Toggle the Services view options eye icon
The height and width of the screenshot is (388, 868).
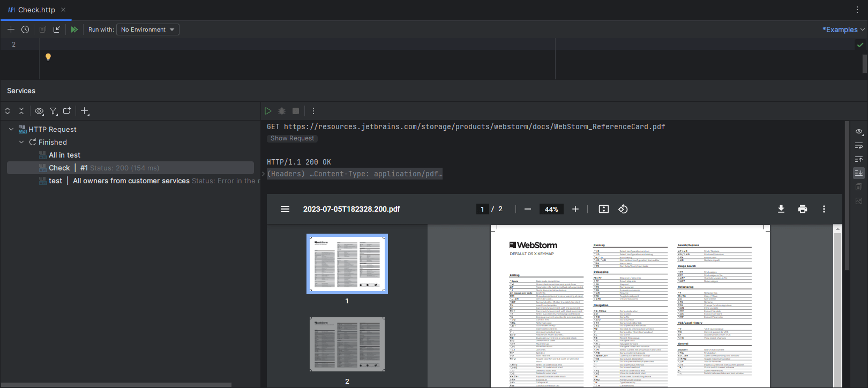pos(39,111)
